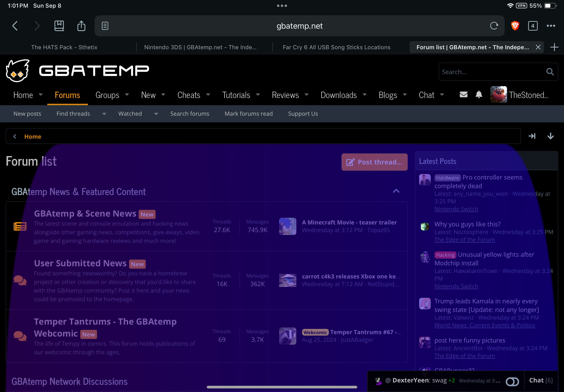Image resolution: width=564 pixels, height=392 pixels.
Task: Expand the Cheats dropdown arrow
Action: tap(208, 95)
